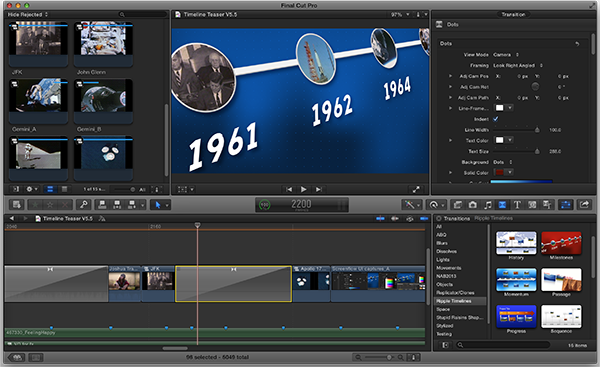Toggle audio skimming in the timeline header
The height and width of the screenshot is (367, 600).
coord(395,219)
